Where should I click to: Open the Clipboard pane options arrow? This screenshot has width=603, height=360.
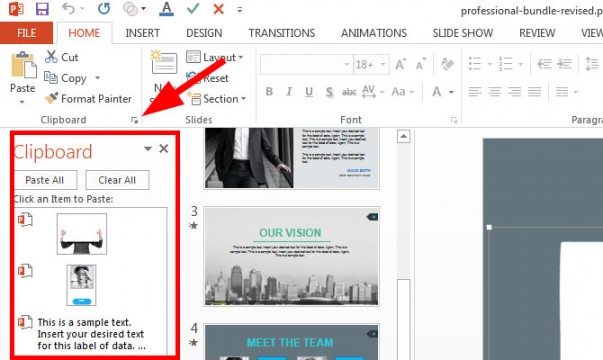(x=148, y=148)
